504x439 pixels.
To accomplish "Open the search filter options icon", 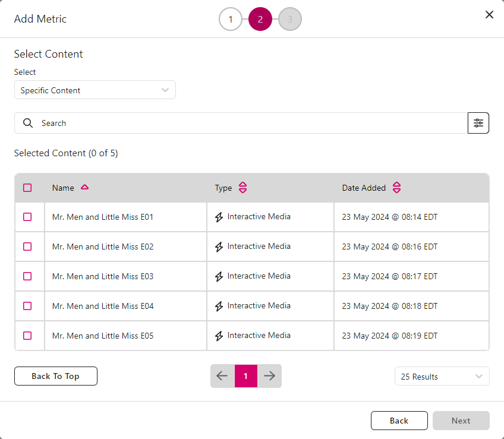I will [x=478, y=123].
